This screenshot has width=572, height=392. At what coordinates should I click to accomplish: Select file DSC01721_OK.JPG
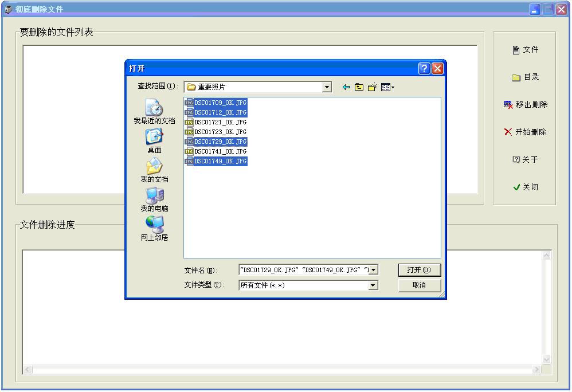[x=216, y=122]
